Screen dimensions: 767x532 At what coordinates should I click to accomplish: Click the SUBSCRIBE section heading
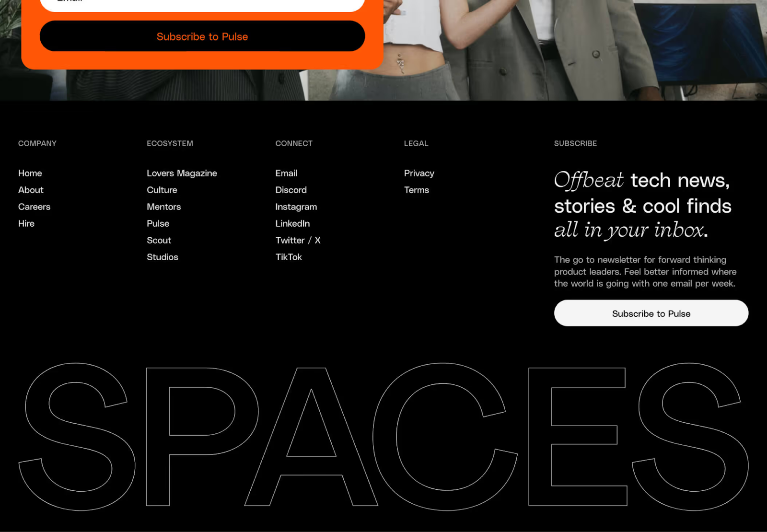(575, 143)
